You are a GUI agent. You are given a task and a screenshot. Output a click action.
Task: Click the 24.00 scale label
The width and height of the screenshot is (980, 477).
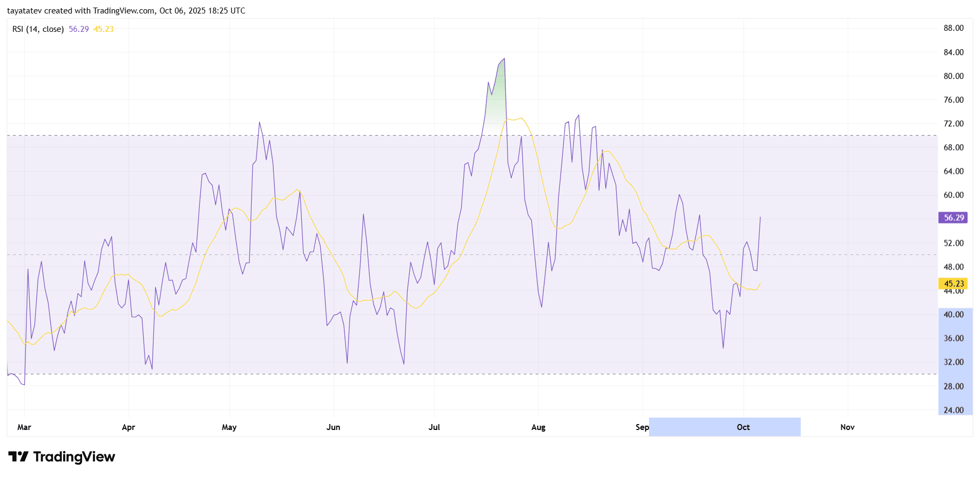coord(954,410)
